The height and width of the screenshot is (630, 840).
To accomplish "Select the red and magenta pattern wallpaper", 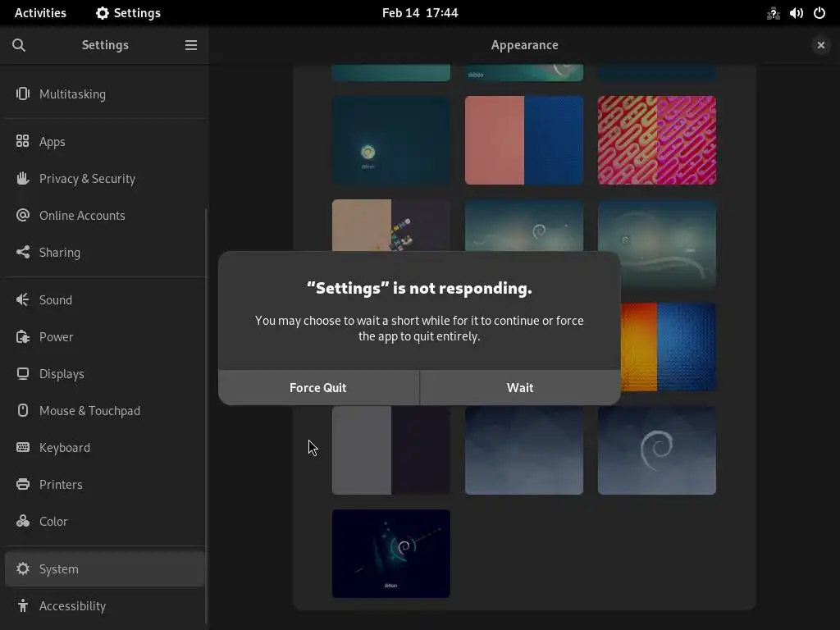I will [657, 140].
